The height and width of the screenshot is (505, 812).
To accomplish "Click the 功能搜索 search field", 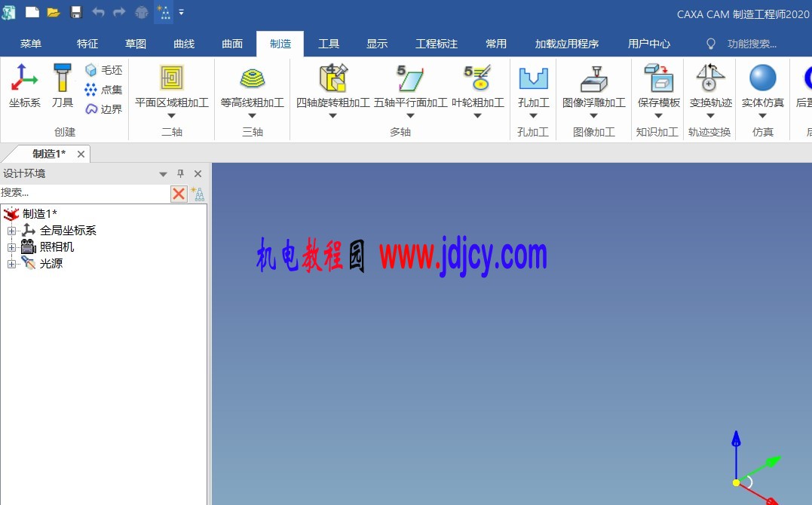I will pos(752,44).
